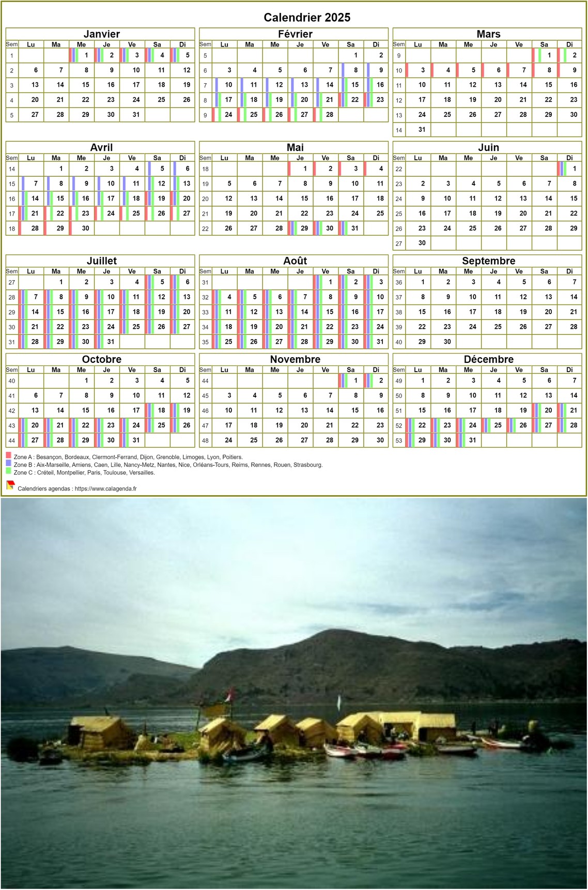Select May 1 in the Mai grid

click(x=305, y=168)
